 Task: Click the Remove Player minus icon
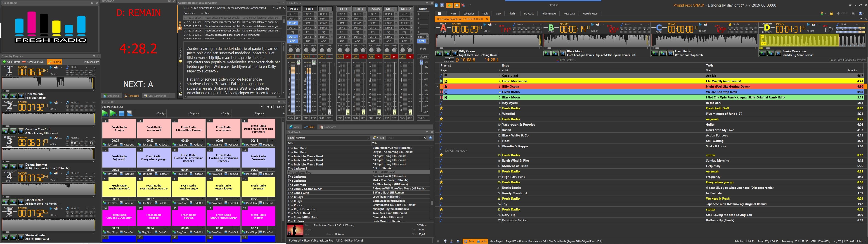click(x=24, y=62)
